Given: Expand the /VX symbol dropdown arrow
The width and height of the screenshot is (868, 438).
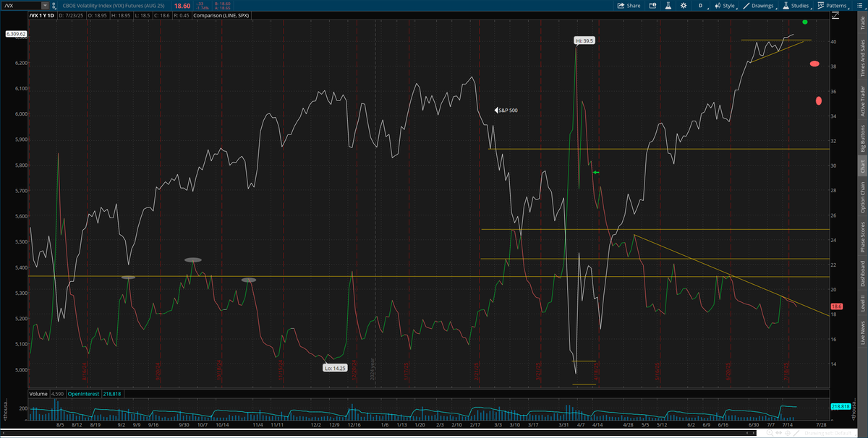Looking at the screenshot, I should [45, 5].
